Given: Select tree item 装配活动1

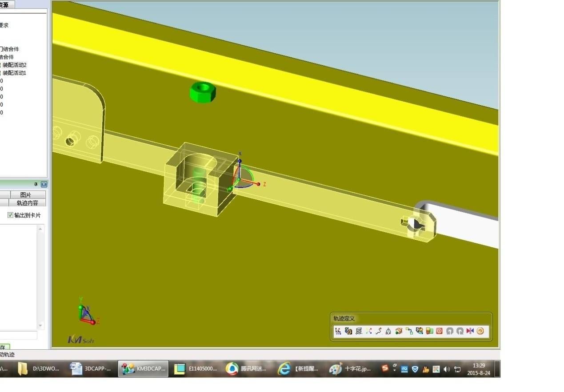Looking at the screenshot, I should [15, 73].
